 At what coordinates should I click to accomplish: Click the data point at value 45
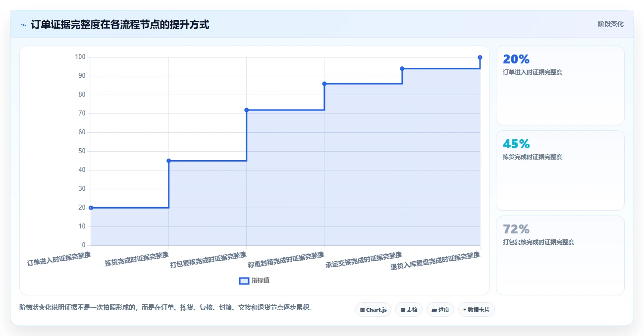pos(169,161)
